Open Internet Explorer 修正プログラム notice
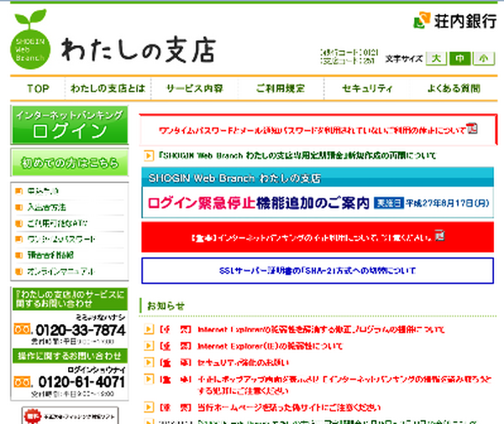This screenshot has width=504, height=424. click(321, 329)
